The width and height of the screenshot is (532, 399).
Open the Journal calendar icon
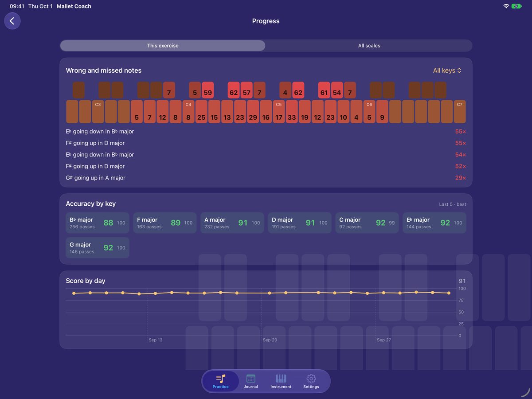pyautogui.click(x=251, y=379)
